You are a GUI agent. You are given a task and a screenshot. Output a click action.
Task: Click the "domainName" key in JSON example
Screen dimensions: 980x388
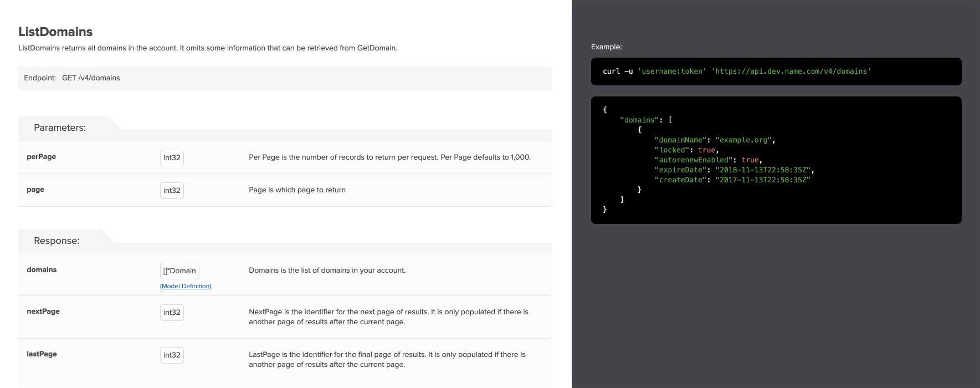click(680, 140)
